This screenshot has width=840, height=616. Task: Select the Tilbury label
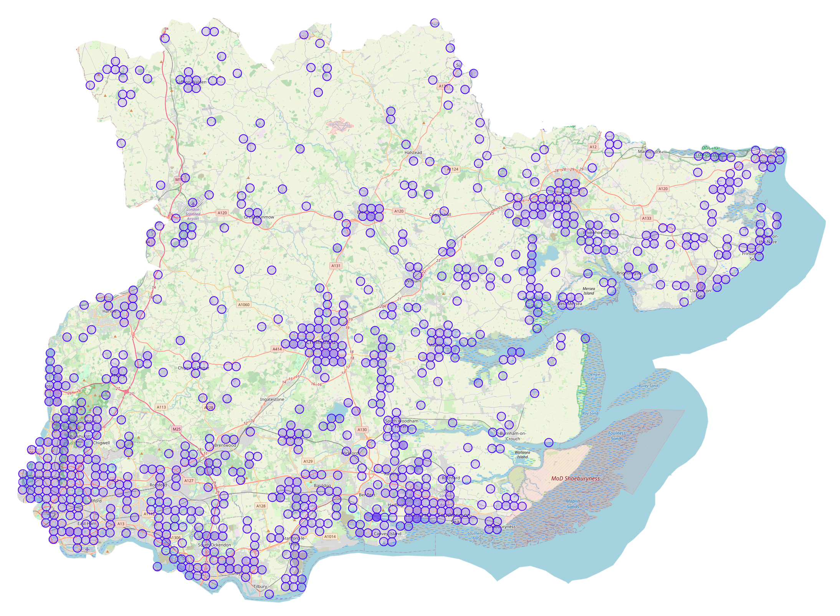point(260,586)
